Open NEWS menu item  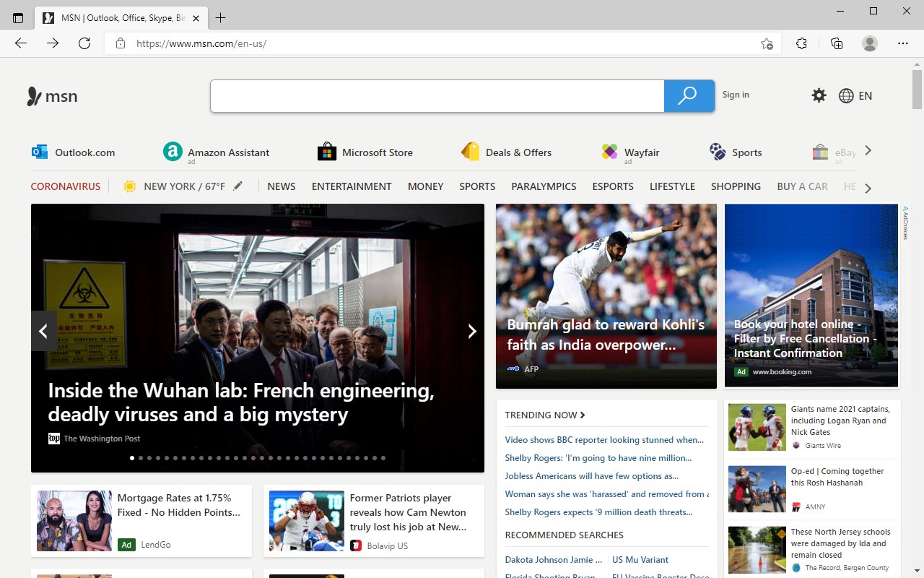282,186
